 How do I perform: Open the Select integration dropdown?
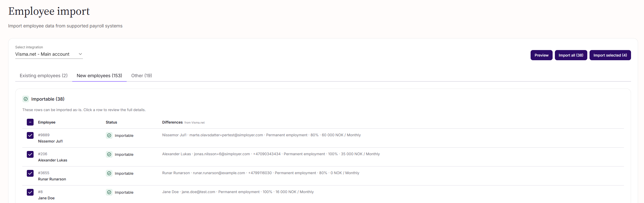coord(49,54)
